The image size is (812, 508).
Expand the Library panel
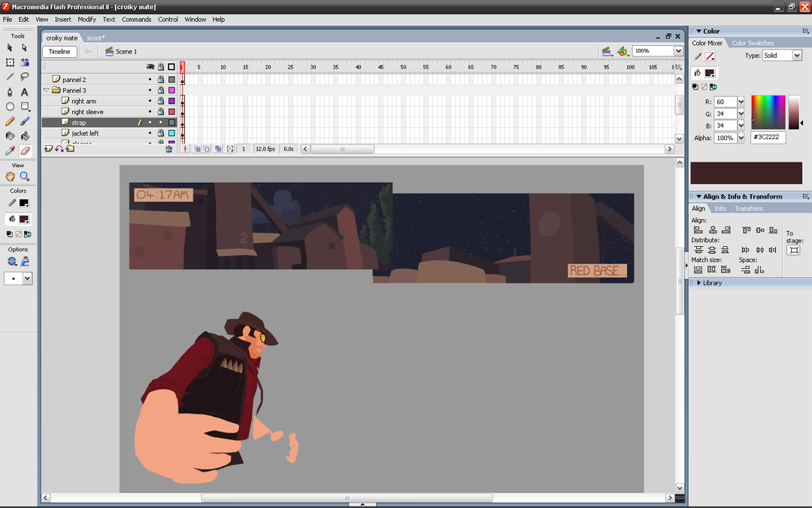tap(699, 283)
